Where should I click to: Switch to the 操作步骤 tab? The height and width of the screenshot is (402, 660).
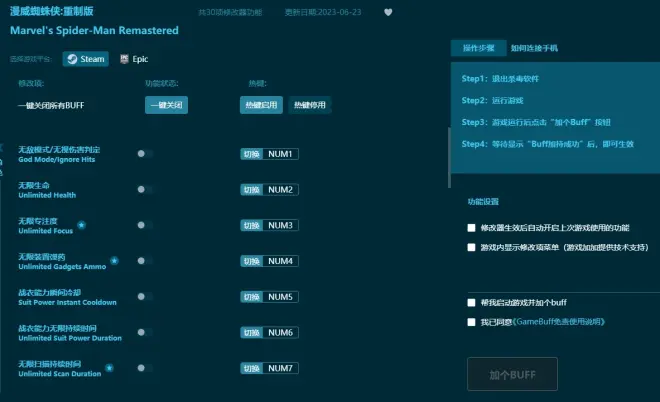pos(479,48)
